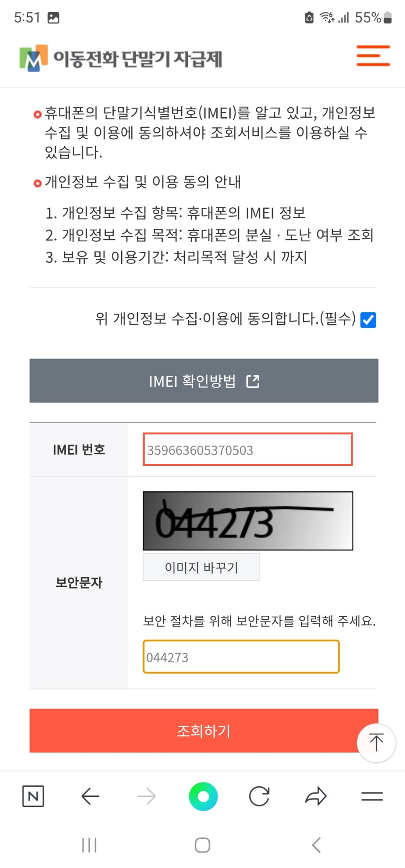Tap the captcha image 044273

(x=248, y=521)
